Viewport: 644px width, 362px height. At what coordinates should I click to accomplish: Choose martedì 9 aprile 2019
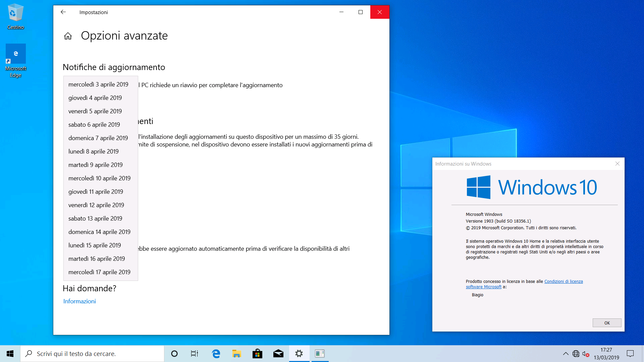pos(101,165)
